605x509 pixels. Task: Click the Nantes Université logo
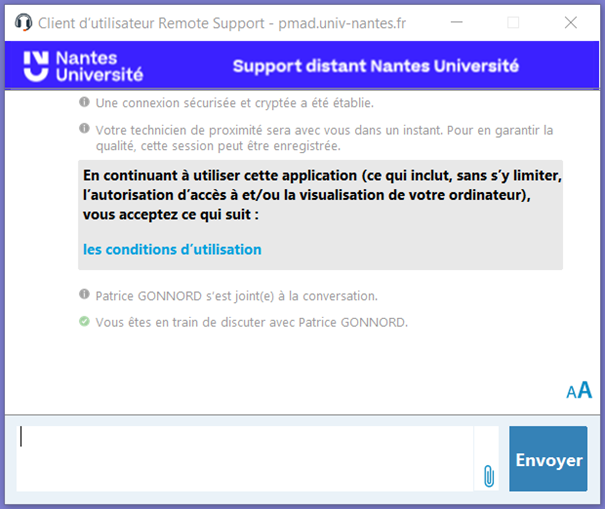[x=83, y=66]
